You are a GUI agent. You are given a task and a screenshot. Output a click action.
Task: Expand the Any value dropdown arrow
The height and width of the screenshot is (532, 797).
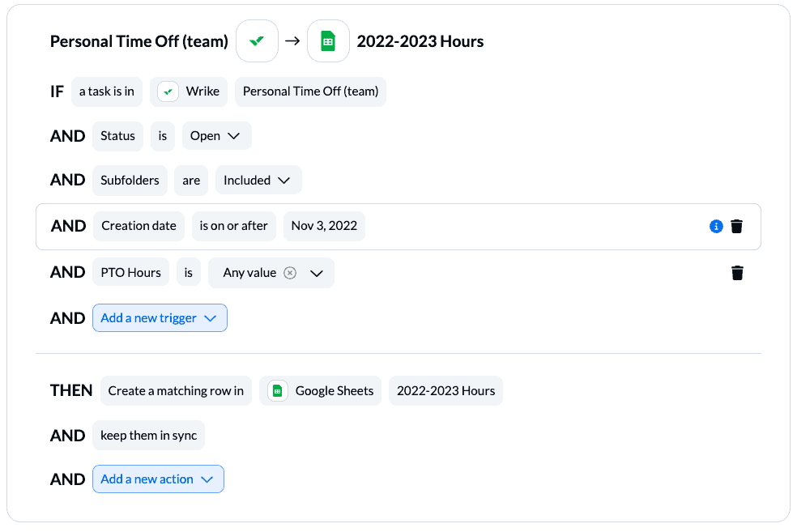coord(317,274)
